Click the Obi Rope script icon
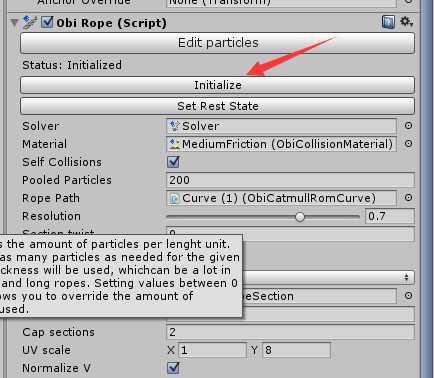 coord(30,23)
